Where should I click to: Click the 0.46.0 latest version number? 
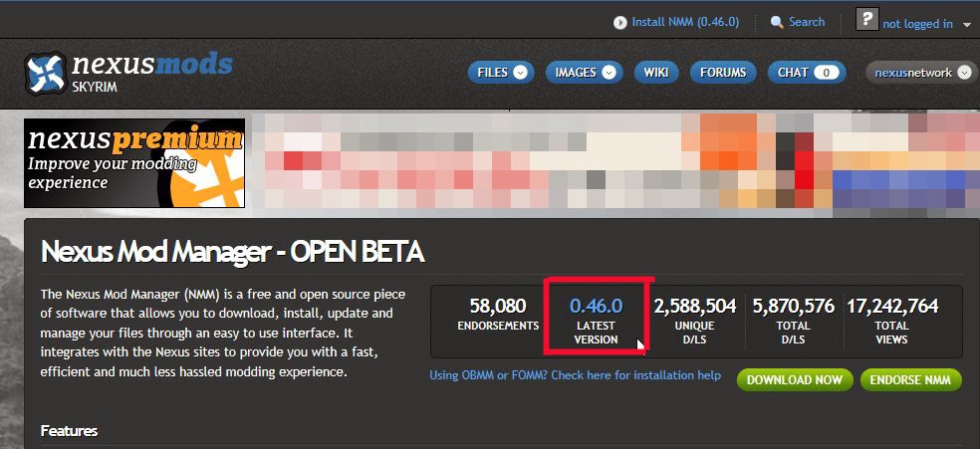[597, 306]
